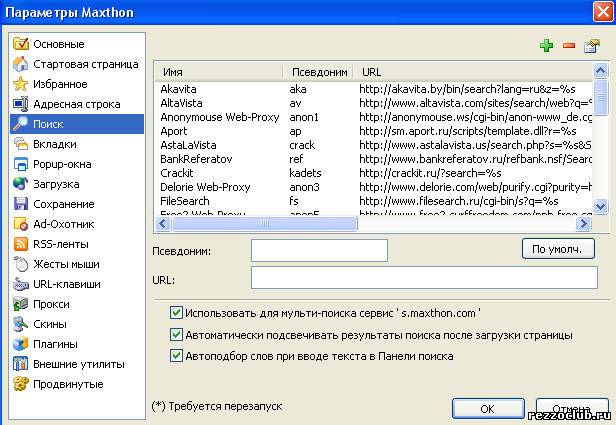
Task: Click the Поиск magnifier icon
Action: (21, 124)
